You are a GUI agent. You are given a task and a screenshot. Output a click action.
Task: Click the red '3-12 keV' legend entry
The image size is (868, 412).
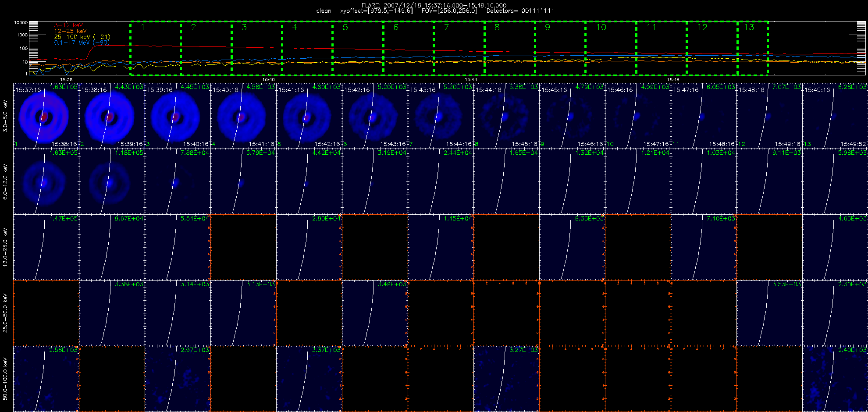tap(68, 25)
